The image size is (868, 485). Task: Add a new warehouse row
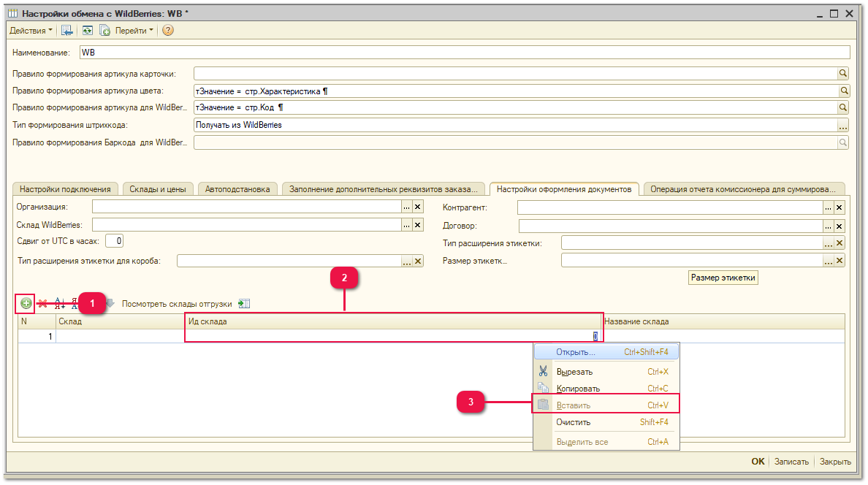[x=26, y=303]
